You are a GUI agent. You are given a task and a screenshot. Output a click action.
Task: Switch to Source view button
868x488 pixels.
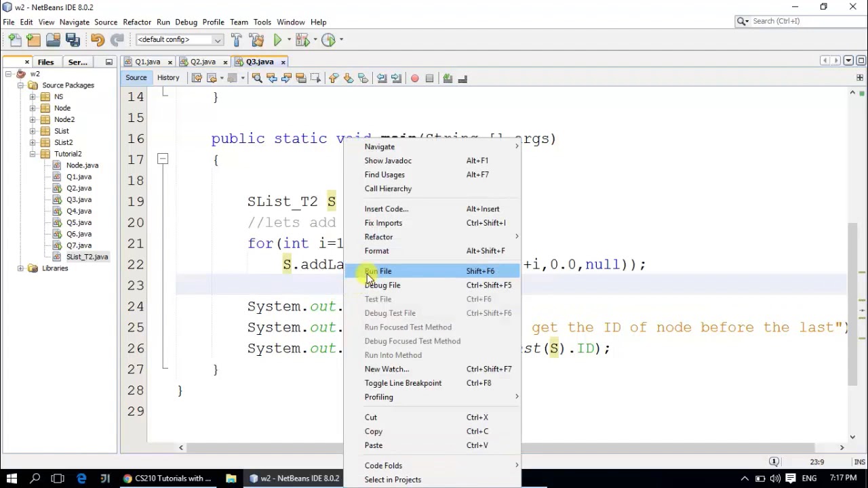coord(136,78)
